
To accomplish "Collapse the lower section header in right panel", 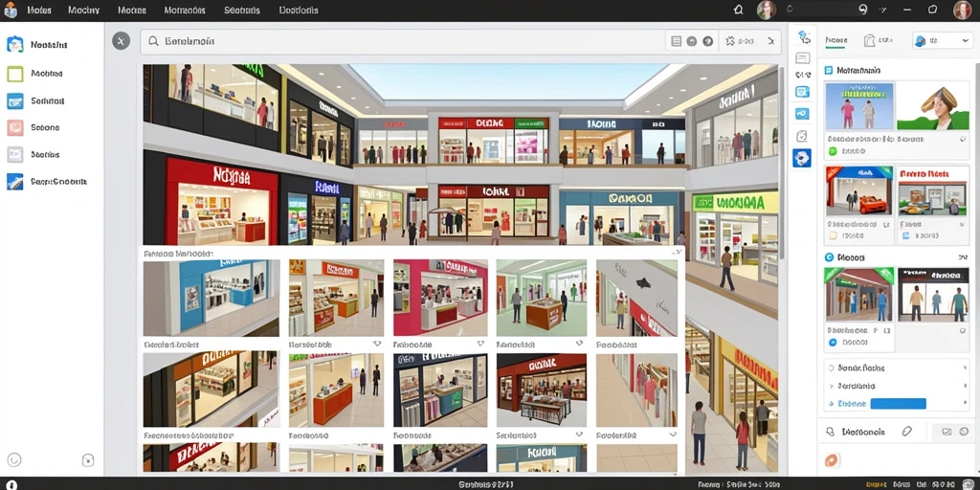I will coord(962,256).
